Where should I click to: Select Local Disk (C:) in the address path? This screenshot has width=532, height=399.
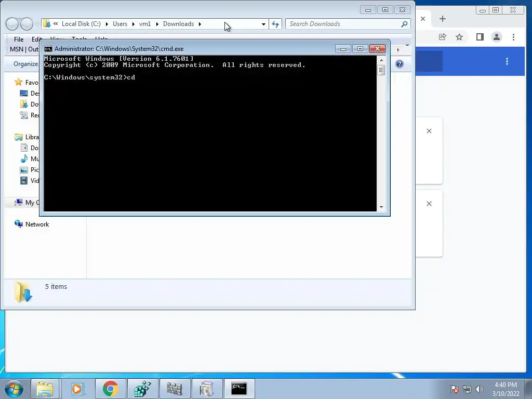coord(81,24)
